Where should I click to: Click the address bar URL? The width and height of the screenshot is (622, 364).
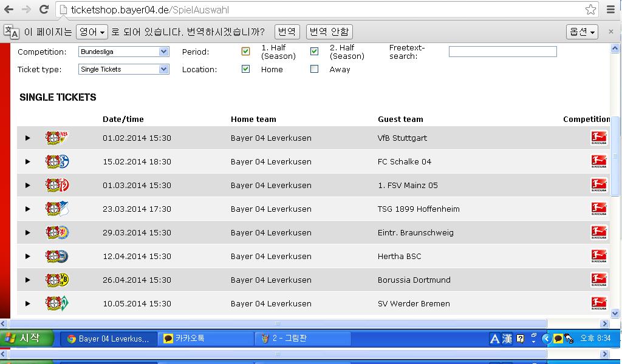(150, 10)
